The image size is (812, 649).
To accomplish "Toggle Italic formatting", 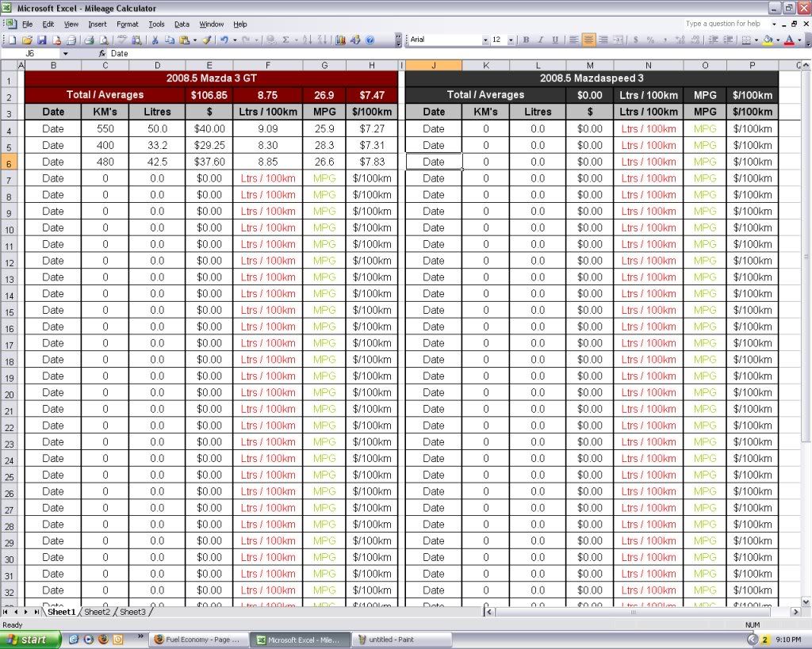I will 540,40.
